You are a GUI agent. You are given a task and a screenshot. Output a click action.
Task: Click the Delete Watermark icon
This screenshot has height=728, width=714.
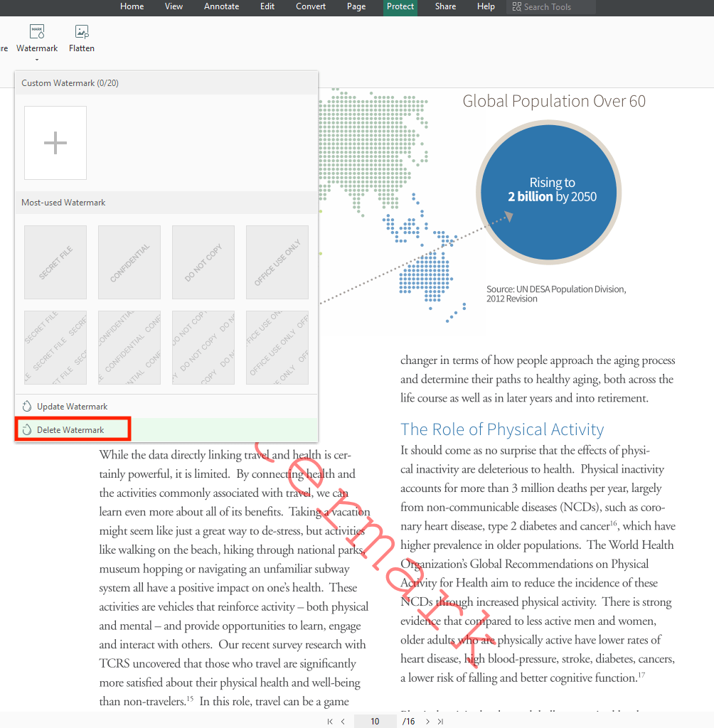[26, 429]
